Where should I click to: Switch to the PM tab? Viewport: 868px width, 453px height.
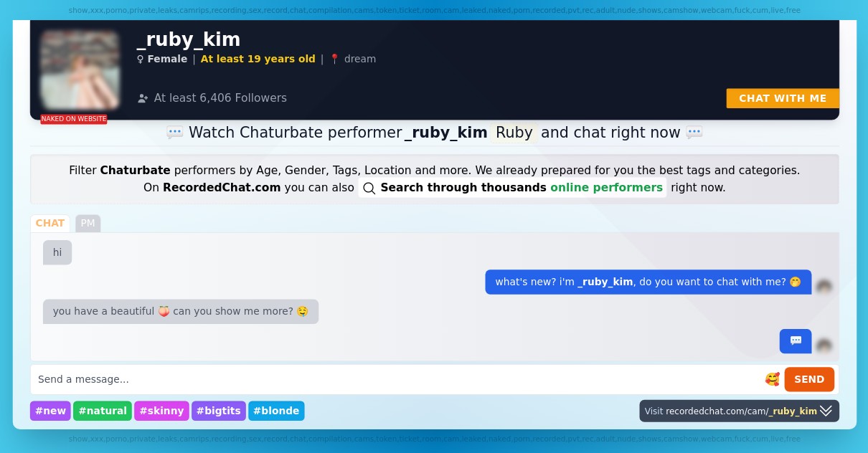[88, 223]
